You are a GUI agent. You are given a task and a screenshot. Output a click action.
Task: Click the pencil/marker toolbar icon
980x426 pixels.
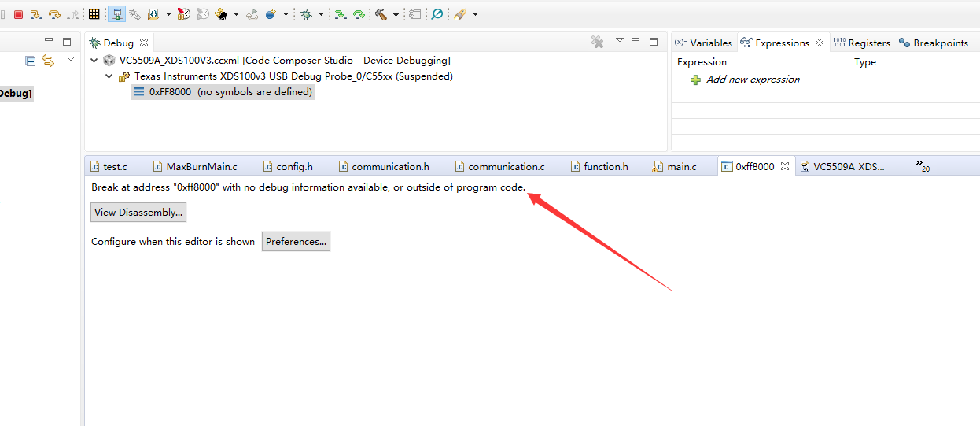pyautogui.click(x=461, y=14)
